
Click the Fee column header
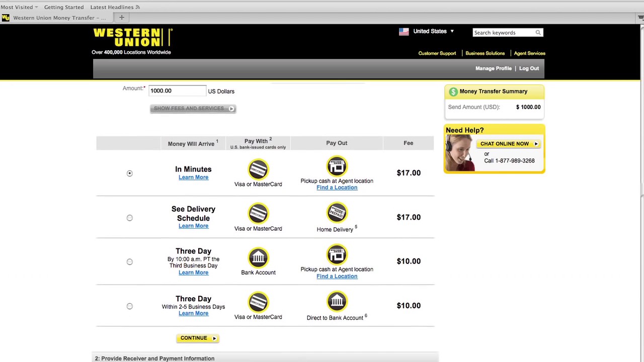tap(408, 143)
